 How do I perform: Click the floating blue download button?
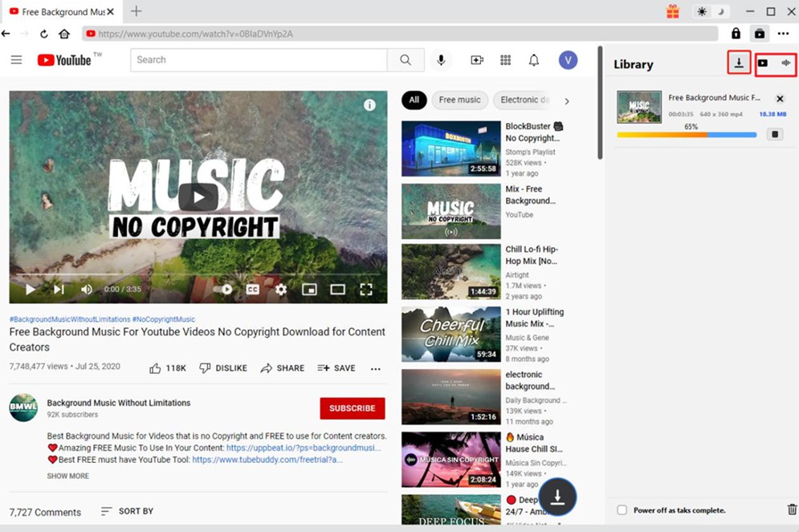558,497
